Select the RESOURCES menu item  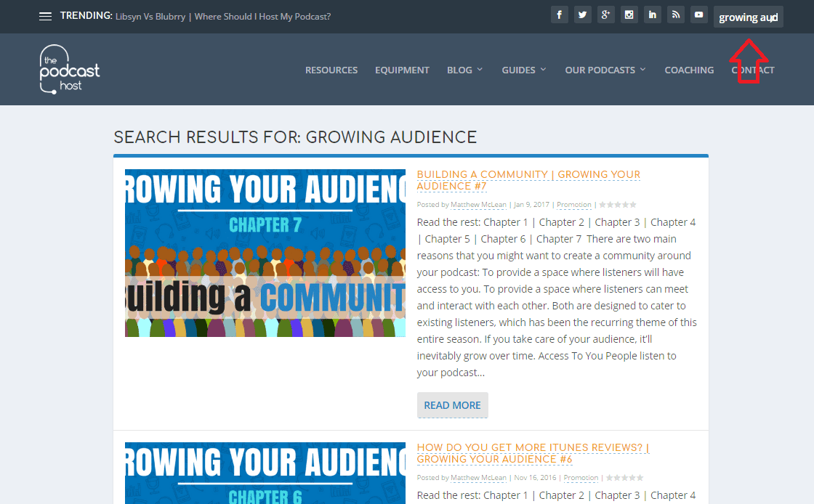click(331, 70)
